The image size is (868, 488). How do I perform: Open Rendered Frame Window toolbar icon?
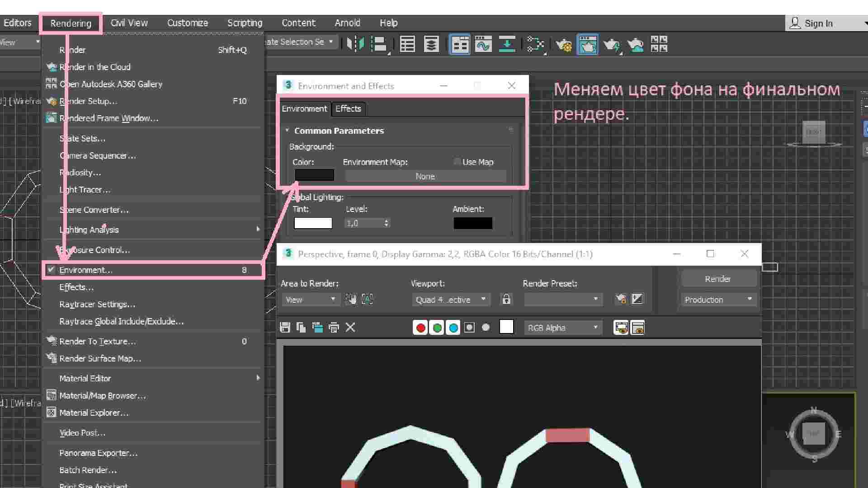(587, 44)
